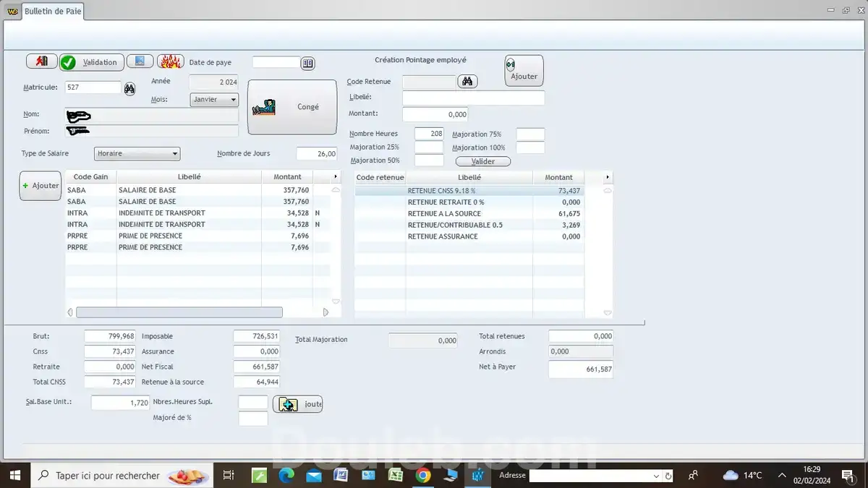Click the exit door icon button
This screenshot has width=868, height=488.
pos(41,62)
